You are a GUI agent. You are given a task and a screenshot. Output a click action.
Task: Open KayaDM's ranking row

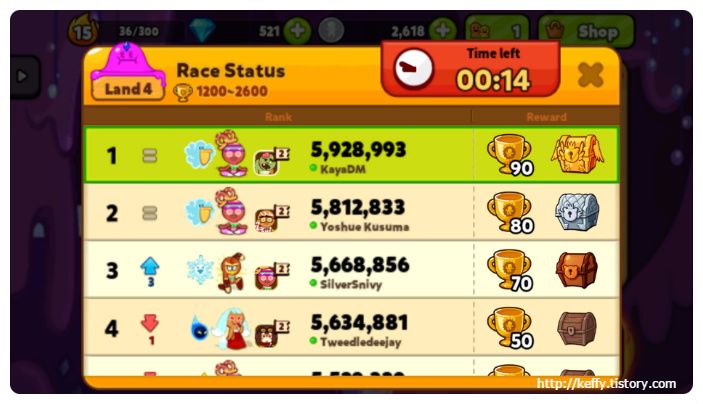tap(352, 155)
